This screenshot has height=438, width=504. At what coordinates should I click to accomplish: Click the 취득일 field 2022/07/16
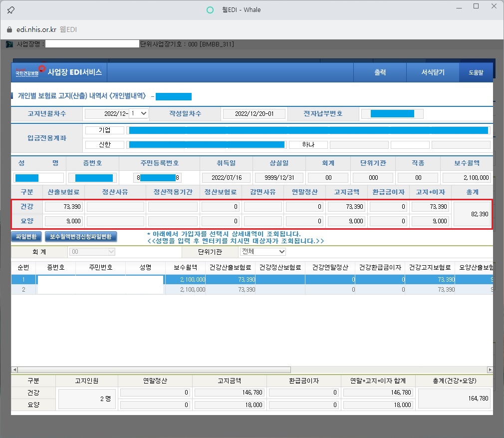pyautogui.click(x=227, y=177)
